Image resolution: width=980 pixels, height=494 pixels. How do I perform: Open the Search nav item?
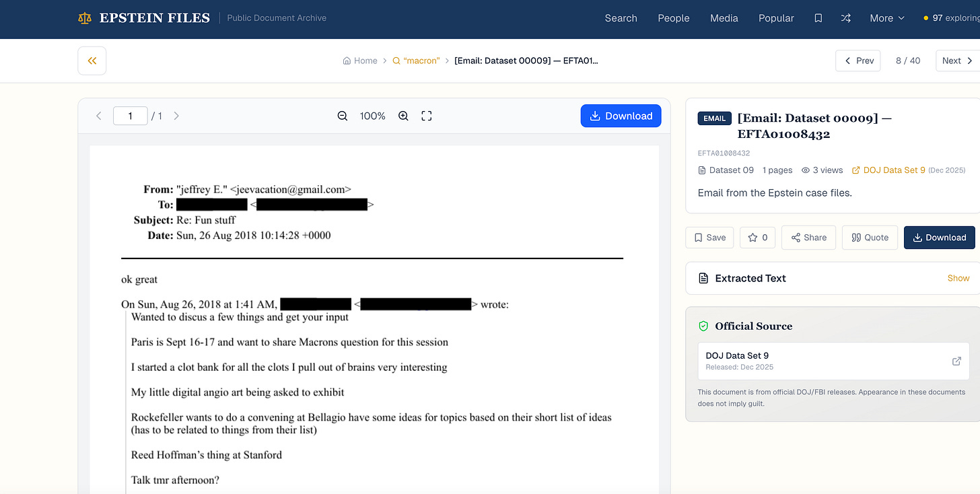[621, 18]
